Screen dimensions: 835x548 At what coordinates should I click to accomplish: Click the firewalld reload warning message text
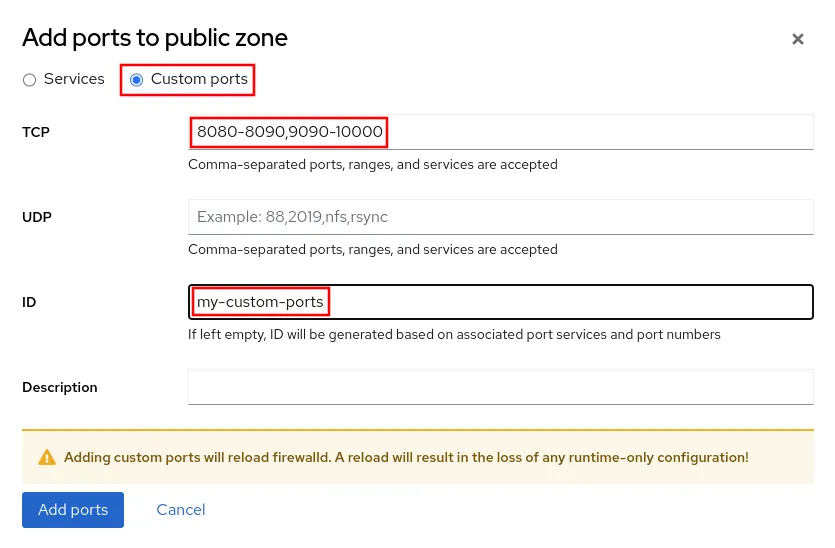tap(406, 457)
